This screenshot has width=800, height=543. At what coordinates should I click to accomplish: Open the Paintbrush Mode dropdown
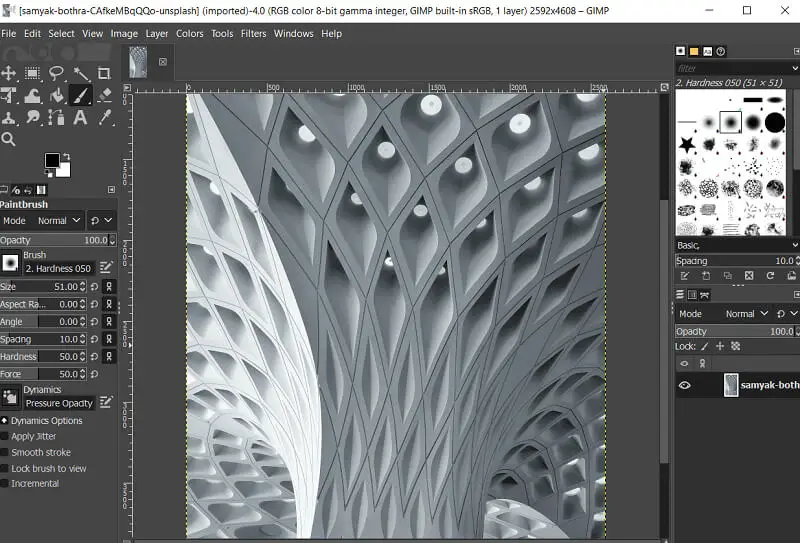[58, 221]
